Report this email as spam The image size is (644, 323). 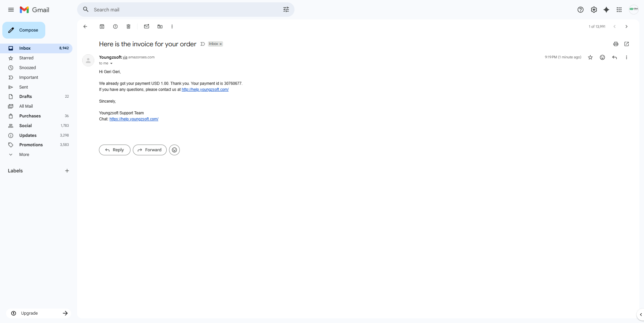[x=115, y=26]
